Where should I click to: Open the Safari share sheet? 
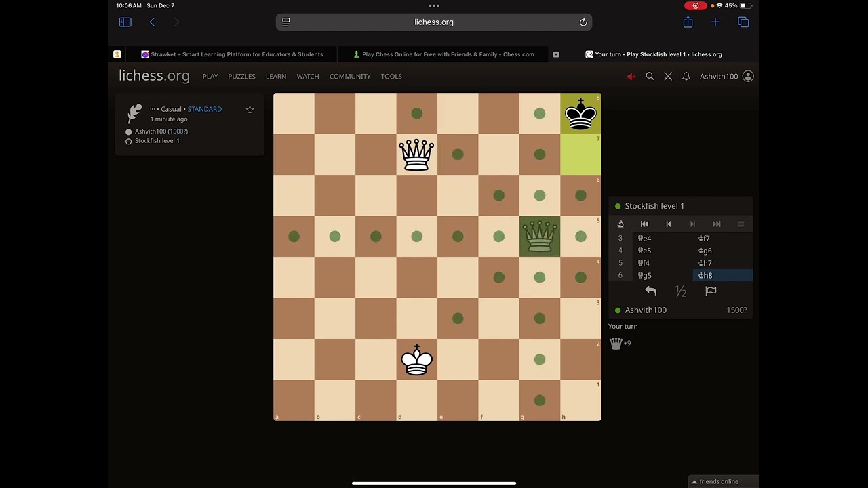point(688,22)
